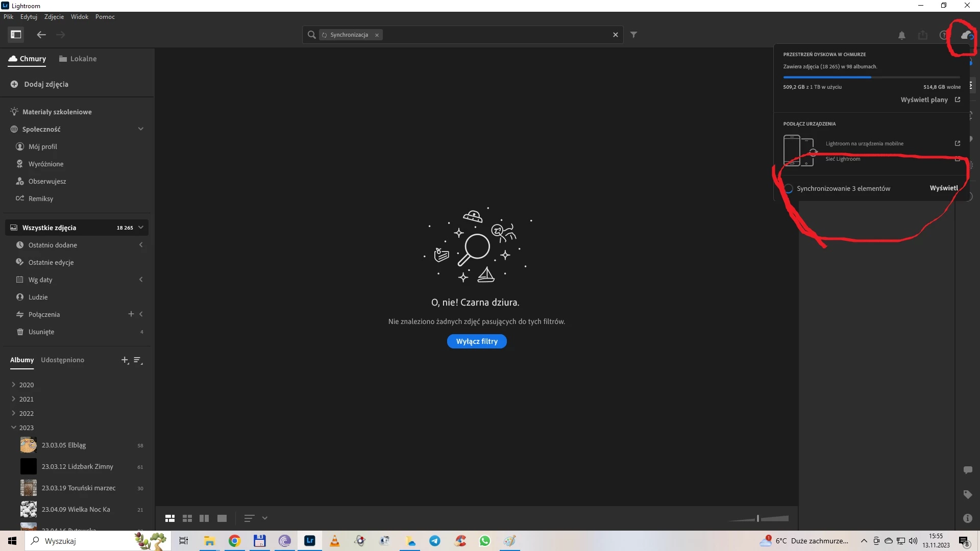Switch to compare view layout

click(x=204, y=518)
